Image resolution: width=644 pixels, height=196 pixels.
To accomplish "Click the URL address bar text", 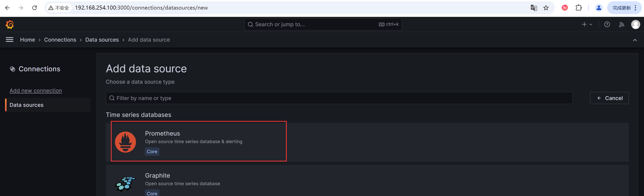I will click(141, 8).
